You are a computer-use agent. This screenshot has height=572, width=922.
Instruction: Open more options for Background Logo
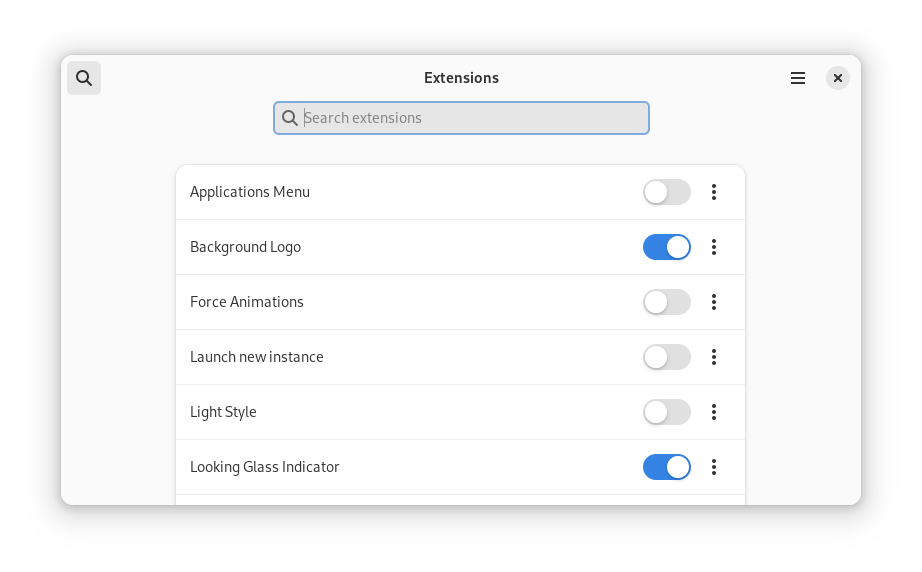(x=714, y=247)
